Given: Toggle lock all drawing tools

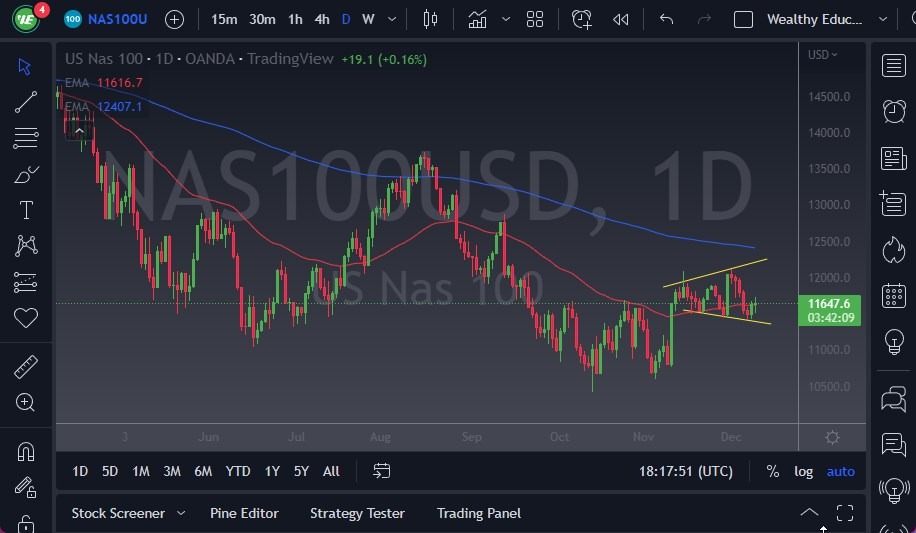Looking at the screenshot, I should point(26,523).
